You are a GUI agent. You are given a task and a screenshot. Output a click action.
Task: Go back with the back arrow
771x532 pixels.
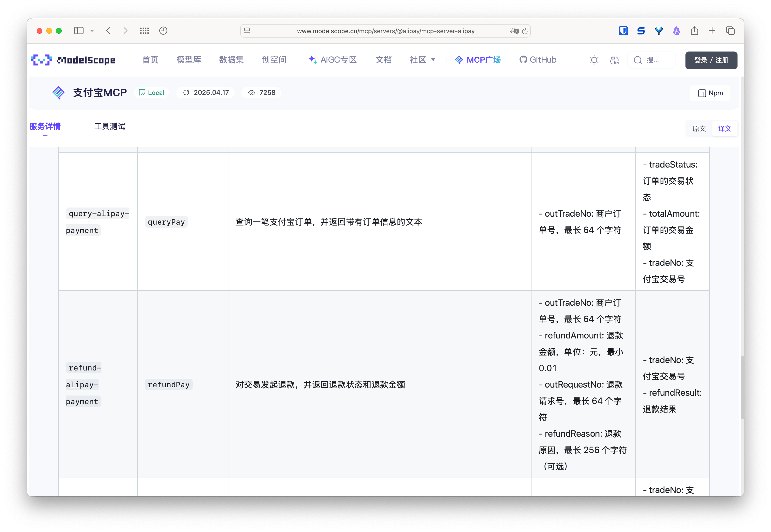pos(108,31)
